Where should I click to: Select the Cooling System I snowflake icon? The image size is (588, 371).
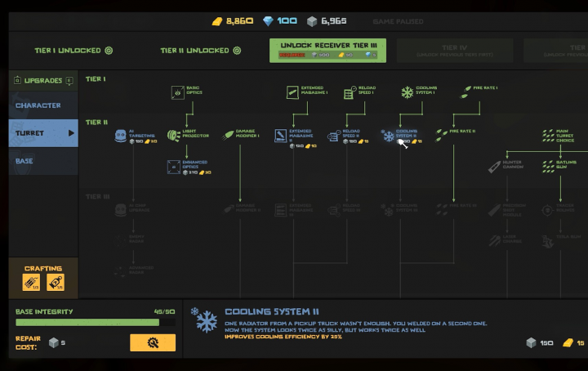point(407,92)
